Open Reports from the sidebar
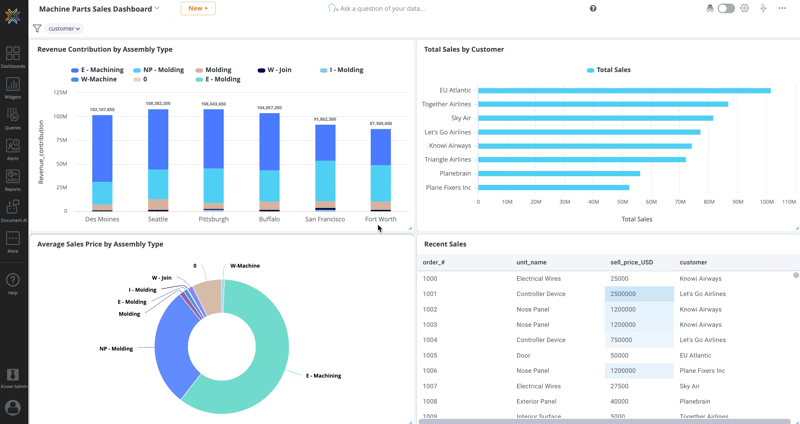Screen dimensions: 800x424 [x=13, y=179]
